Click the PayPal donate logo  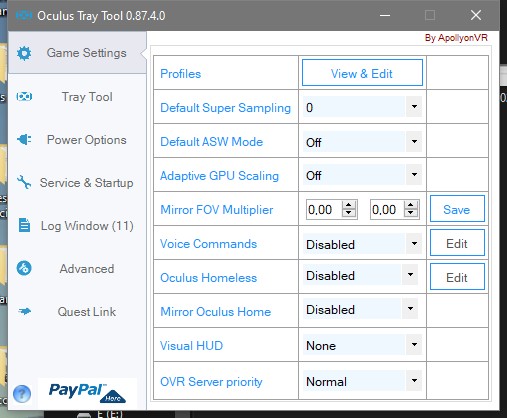[87, 392]
